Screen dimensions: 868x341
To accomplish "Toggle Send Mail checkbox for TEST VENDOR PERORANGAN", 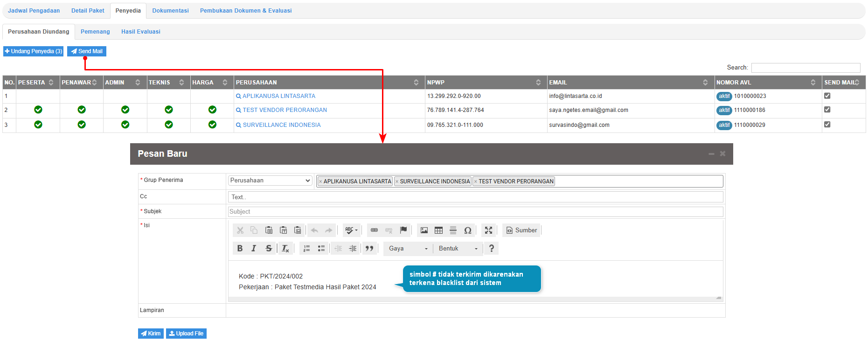I will click(827, 110).
